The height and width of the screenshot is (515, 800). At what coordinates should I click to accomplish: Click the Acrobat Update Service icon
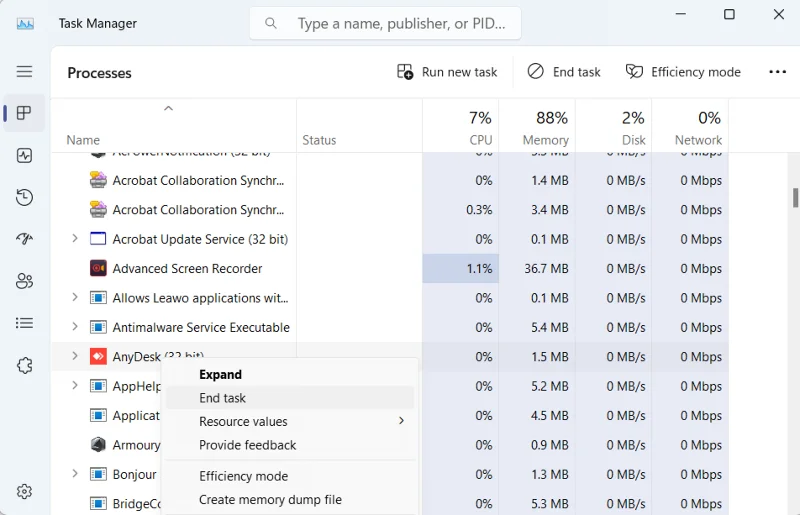pos(98,239)
